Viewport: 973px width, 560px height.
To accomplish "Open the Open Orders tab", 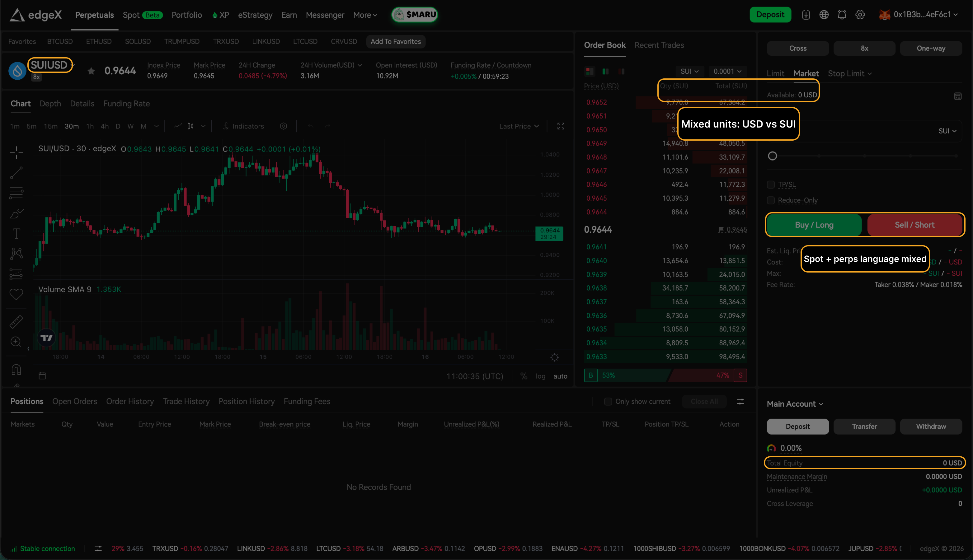I will point(75,401).
